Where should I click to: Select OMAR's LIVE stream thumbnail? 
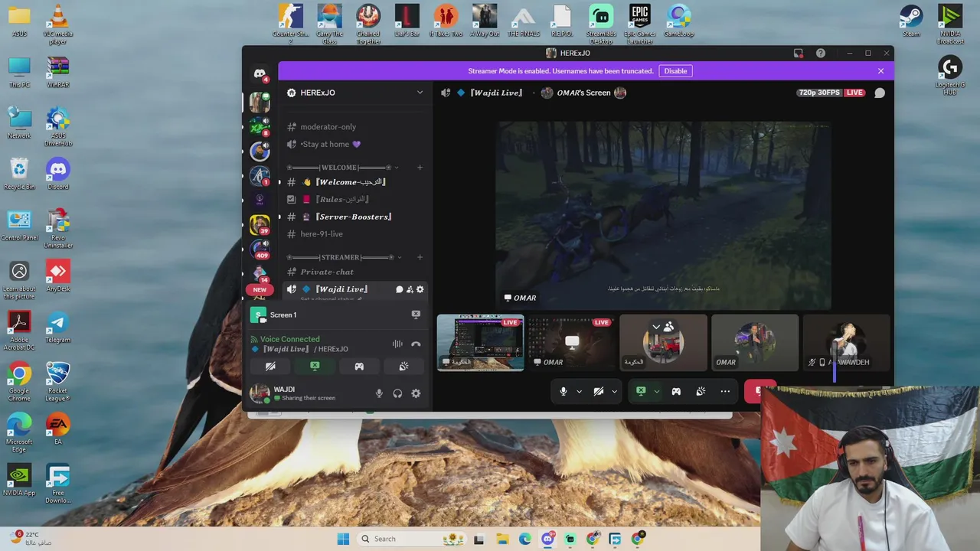tap(572, 342)
